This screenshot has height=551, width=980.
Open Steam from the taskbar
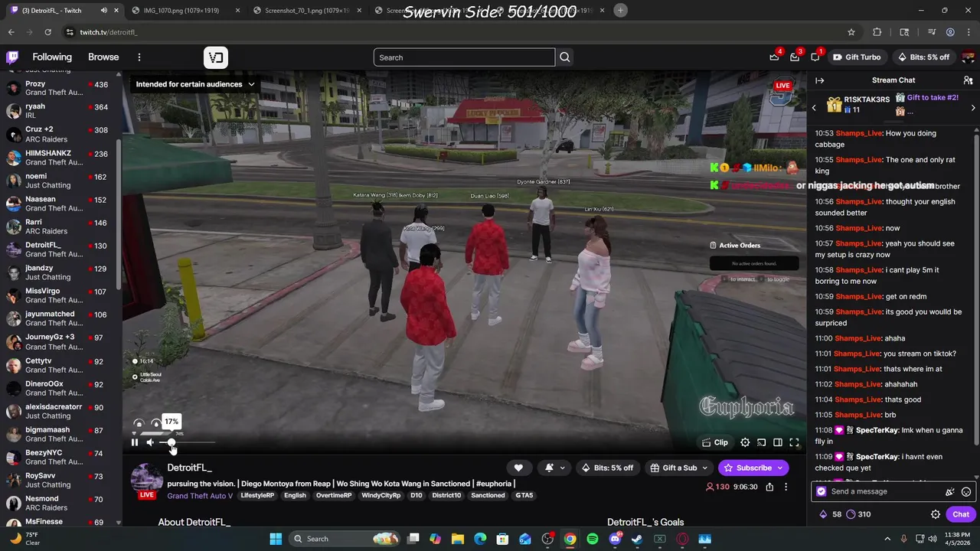pyautogui.click(x=637, y=539)
